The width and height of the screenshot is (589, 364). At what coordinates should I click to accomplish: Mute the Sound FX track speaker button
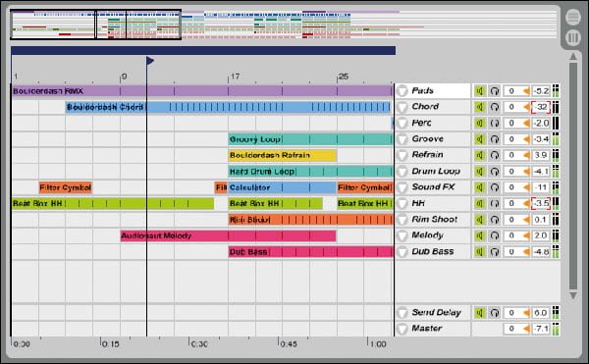coord(480,187)
